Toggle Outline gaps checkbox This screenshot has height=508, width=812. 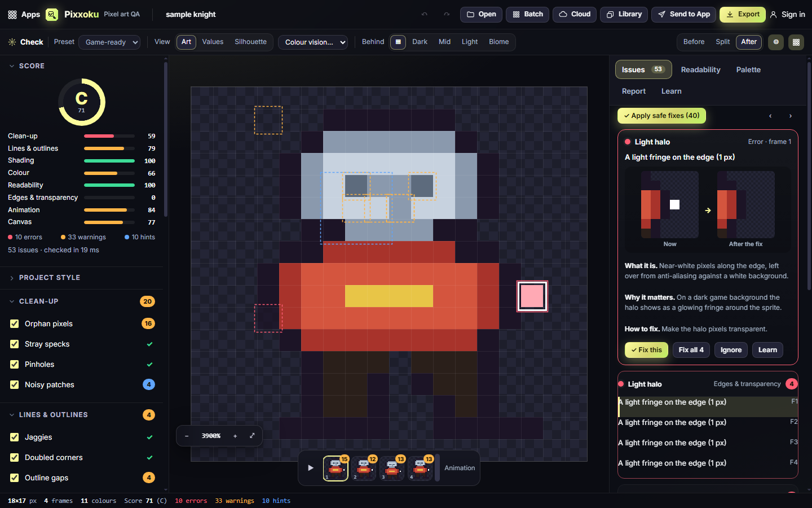point(15,478)
